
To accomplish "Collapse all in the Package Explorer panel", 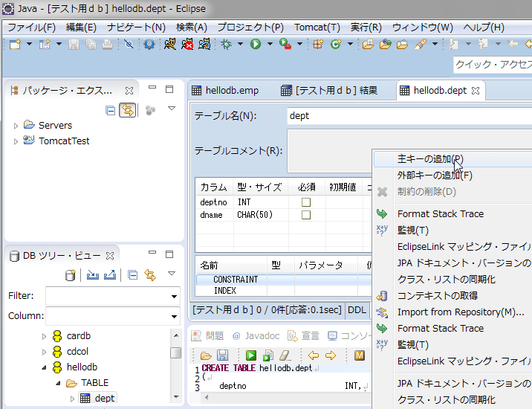I will tap(111, 110).
